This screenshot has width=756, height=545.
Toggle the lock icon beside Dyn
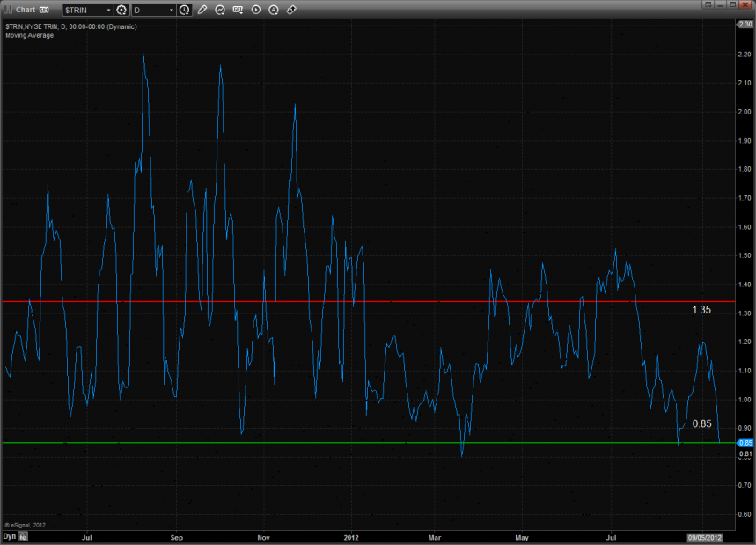coord(23,536)
